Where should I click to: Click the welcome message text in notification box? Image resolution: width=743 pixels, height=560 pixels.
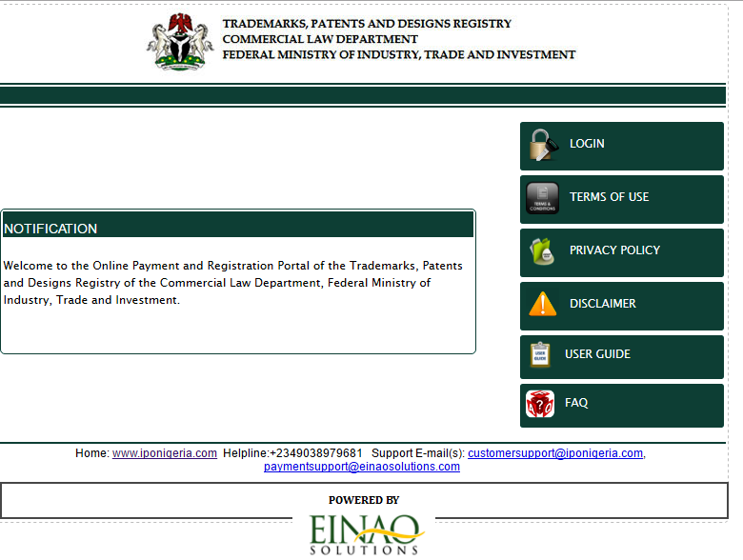pos(232,283)
